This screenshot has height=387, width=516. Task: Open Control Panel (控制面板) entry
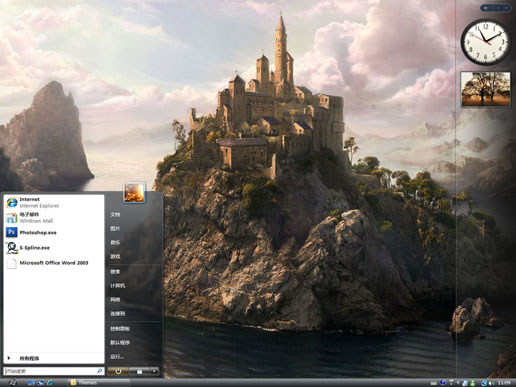point(120,329)
